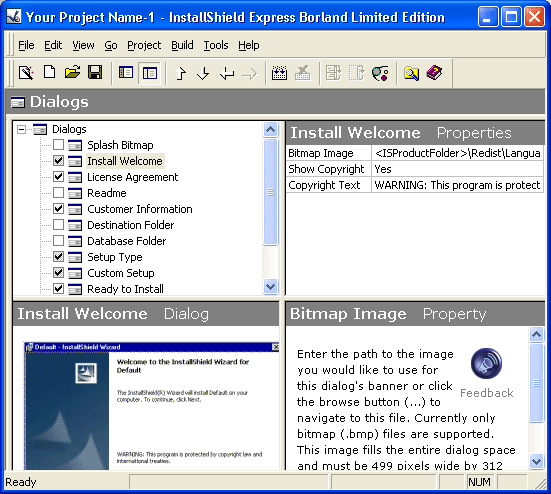Open the File menu
The image size is (551, 494).
click(x=26, y=45)
